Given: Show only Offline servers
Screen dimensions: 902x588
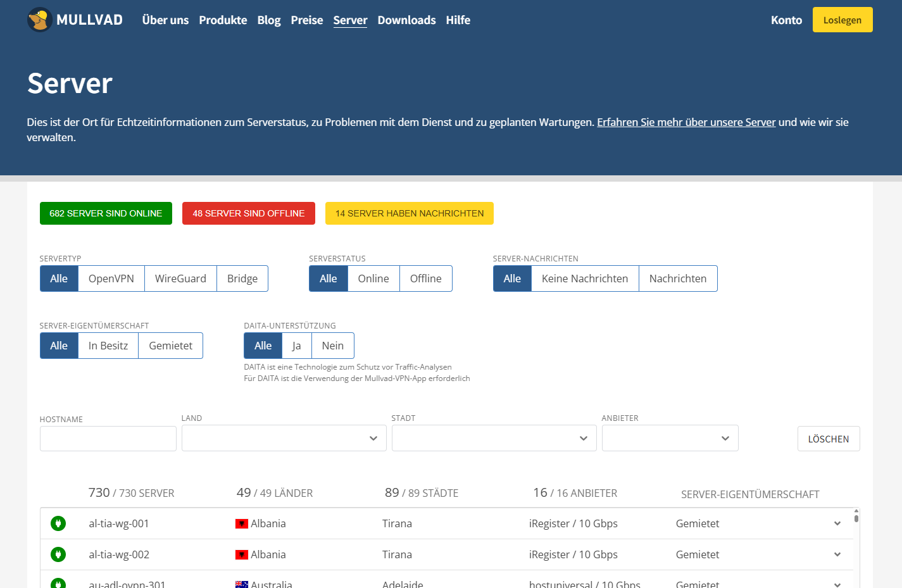Looking at the screenshot, I should pyautogui.click(x=426, y=278).
